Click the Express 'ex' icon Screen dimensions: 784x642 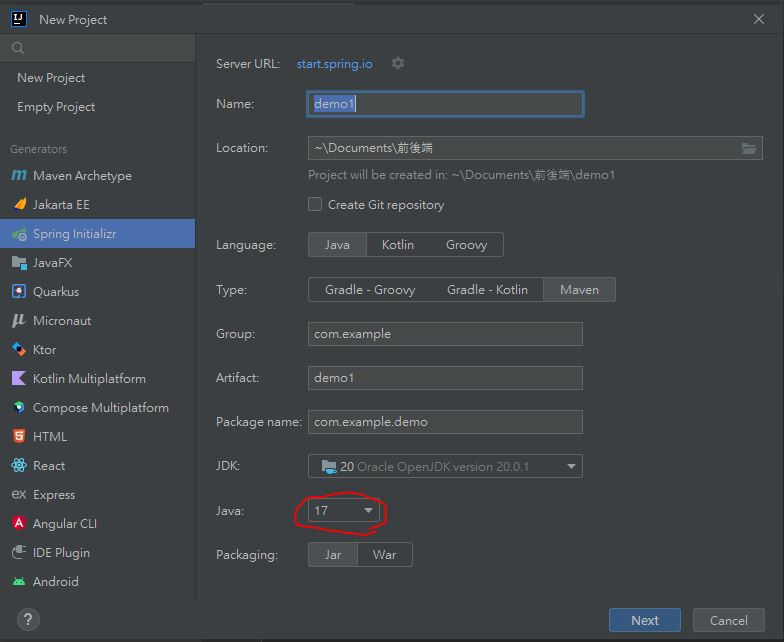[19, 494]
